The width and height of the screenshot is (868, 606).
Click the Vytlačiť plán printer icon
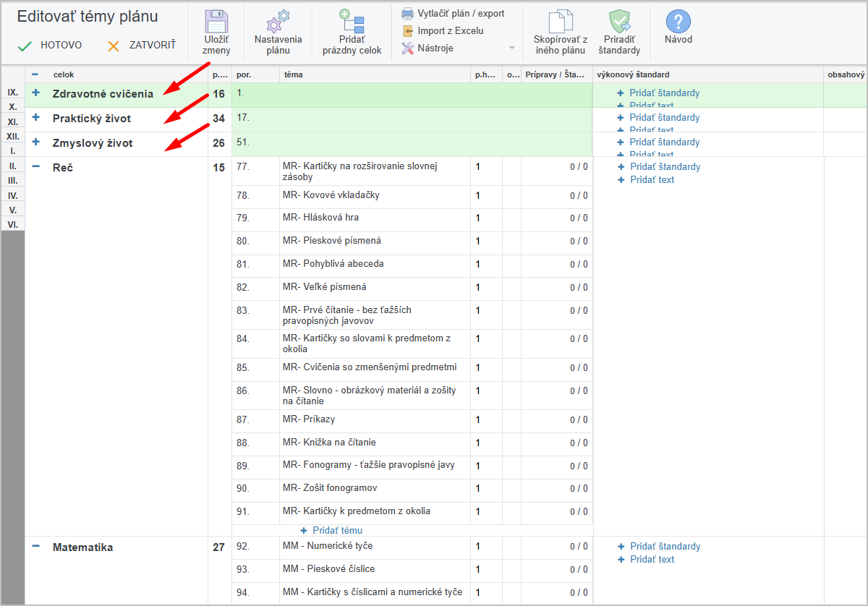click(x=407, y=14)
